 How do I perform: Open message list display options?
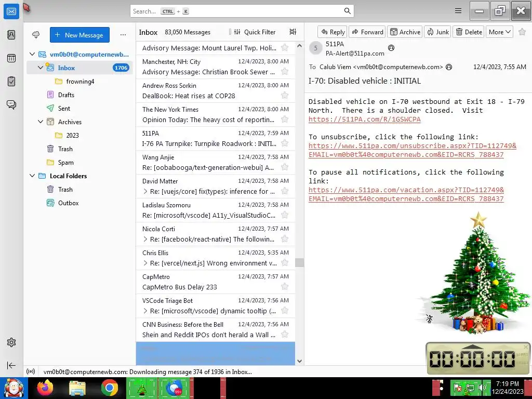pos(293,32)
